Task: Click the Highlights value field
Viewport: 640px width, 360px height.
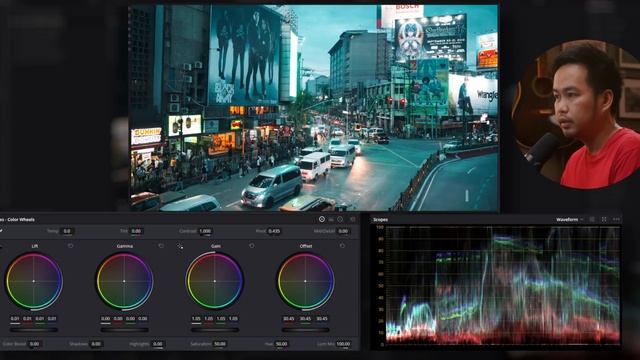Action: pyautogui.click(x=158, y=344)
